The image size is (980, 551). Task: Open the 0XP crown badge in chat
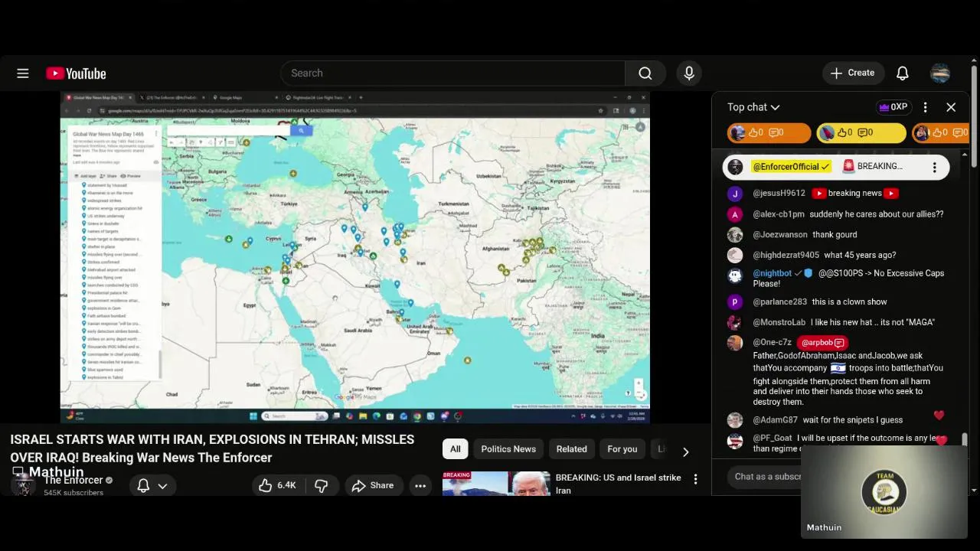click(x=893, y=107)
